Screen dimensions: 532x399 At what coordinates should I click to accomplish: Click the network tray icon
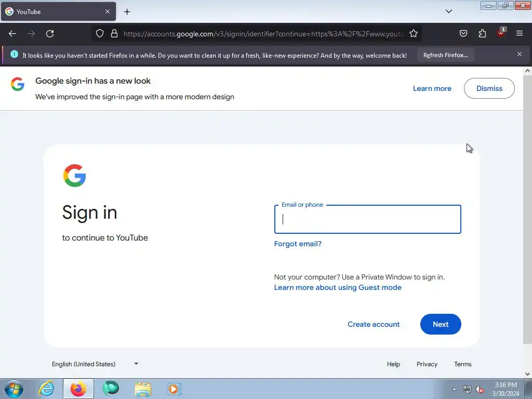[467, 390]
